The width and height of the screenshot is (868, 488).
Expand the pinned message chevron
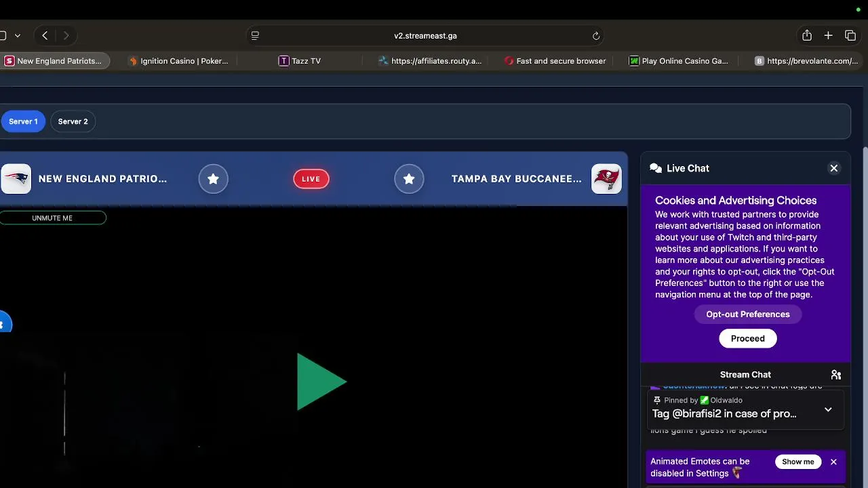[828, 409]
